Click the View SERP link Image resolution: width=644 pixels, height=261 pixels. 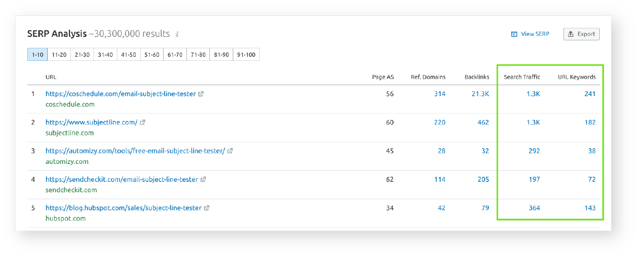(530, 34)
